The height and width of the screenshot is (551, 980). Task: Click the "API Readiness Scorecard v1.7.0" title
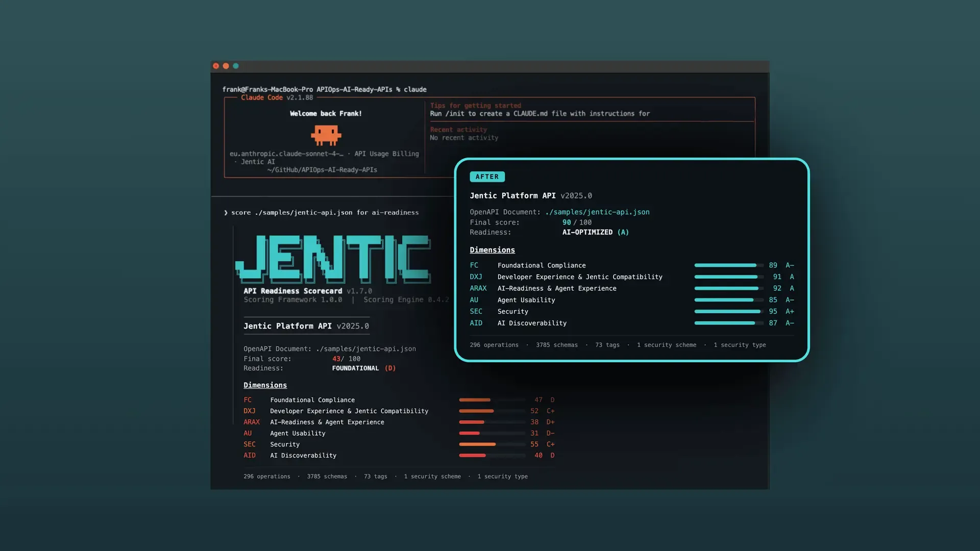(x=308, y=291)
